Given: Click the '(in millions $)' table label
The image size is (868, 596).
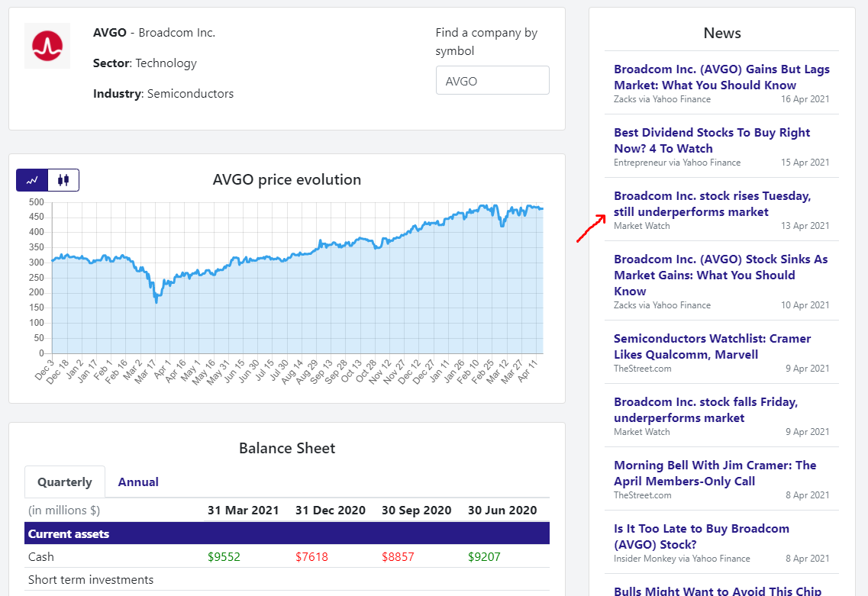Looking at the screenshot, I should 64,511.
